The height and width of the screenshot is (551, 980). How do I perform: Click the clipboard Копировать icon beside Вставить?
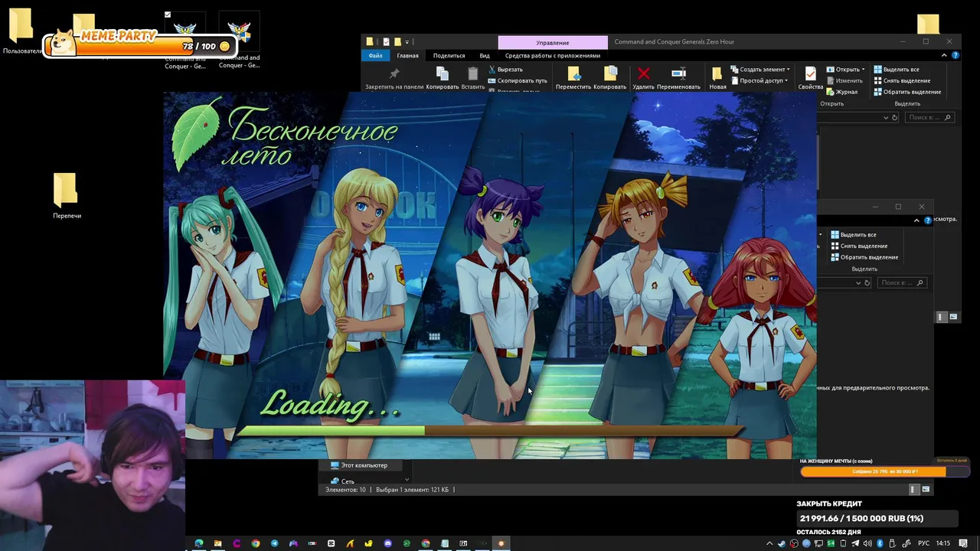tap(442, 73)
